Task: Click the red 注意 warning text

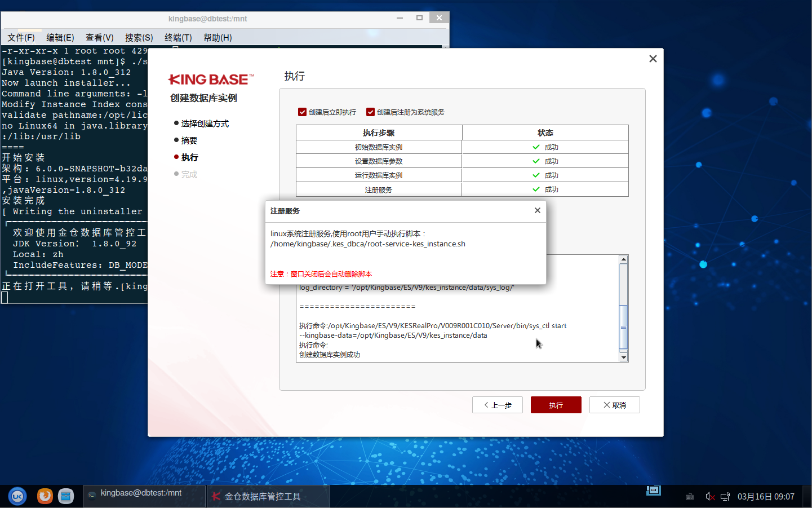Action: tap(321, 274)
